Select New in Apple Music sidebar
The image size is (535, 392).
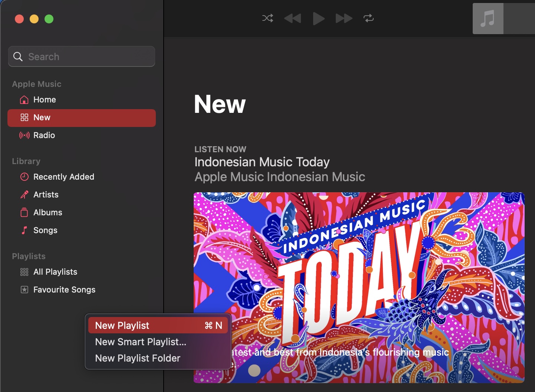tap(82, 118)
